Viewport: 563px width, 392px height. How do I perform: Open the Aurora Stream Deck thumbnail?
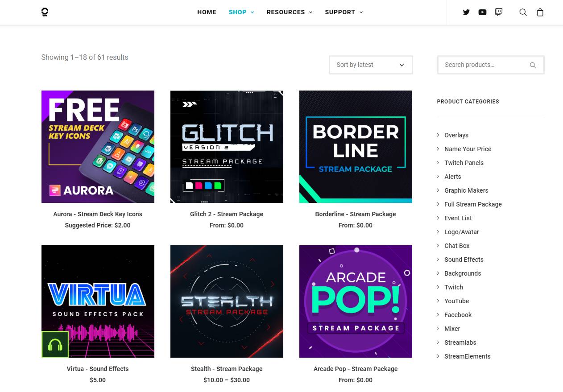[98, 147]
